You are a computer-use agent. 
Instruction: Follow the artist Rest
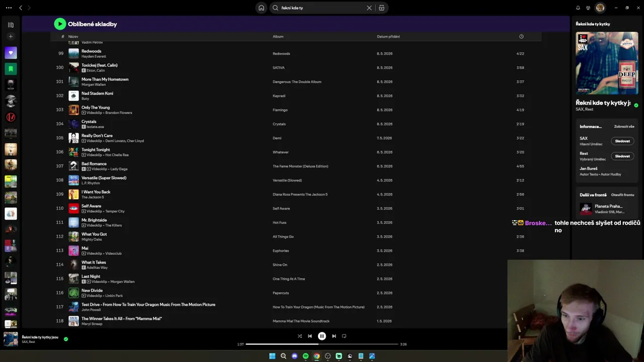coord(622,156)
